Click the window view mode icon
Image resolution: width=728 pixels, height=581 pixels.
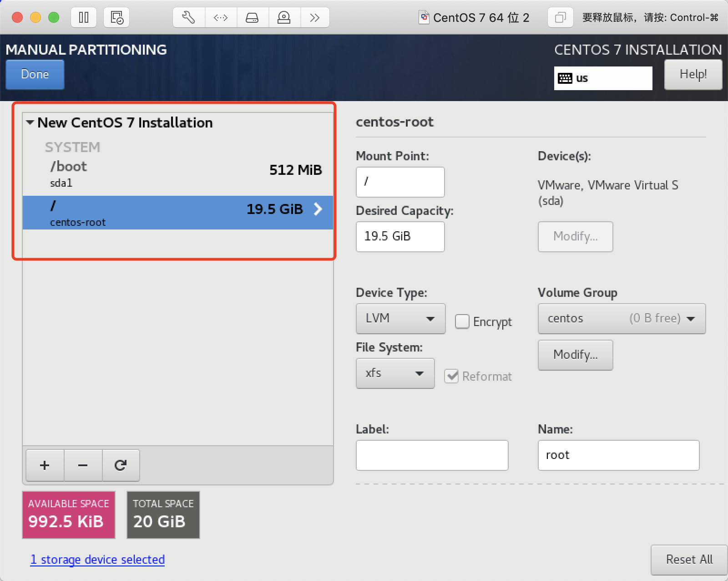coord(560,18)
